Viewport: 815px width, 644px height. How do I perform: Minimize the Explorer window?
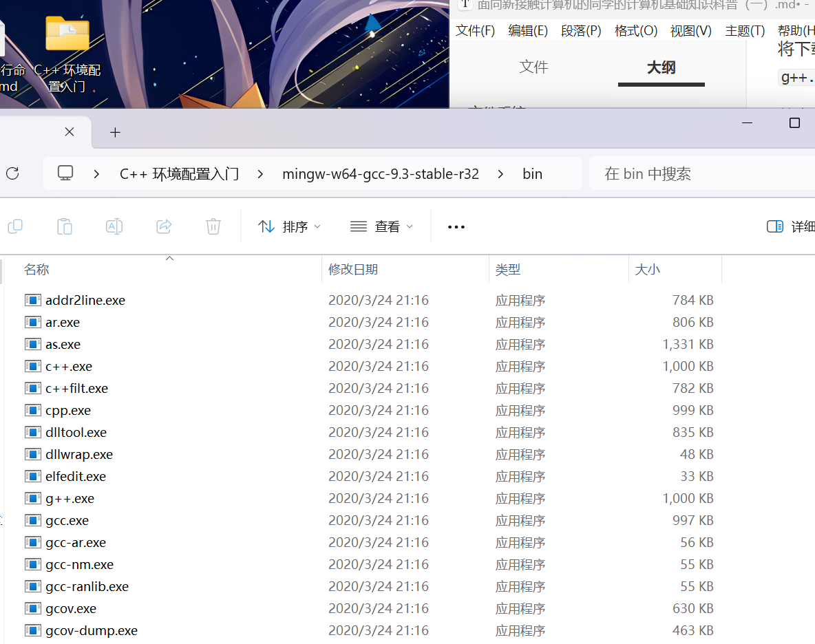pyautogui.click(x=747, y=123)
